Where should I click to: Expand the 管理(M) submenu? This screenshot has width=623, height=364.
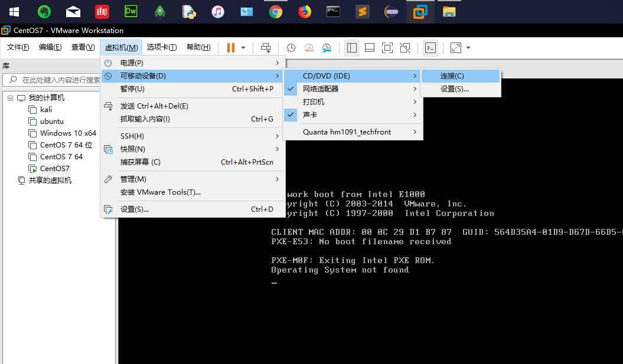tap(193, 179)
